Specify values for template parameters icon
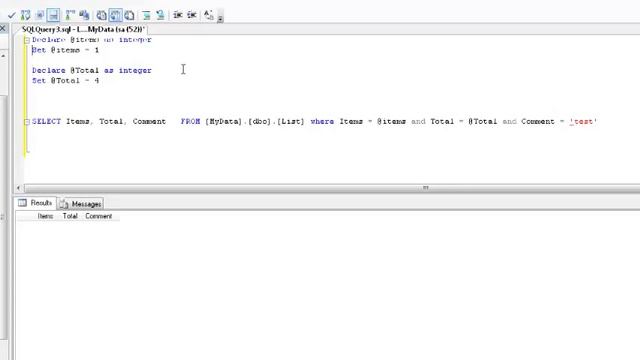The width and height of the screenshot is (640, 360). click(209, 15)
